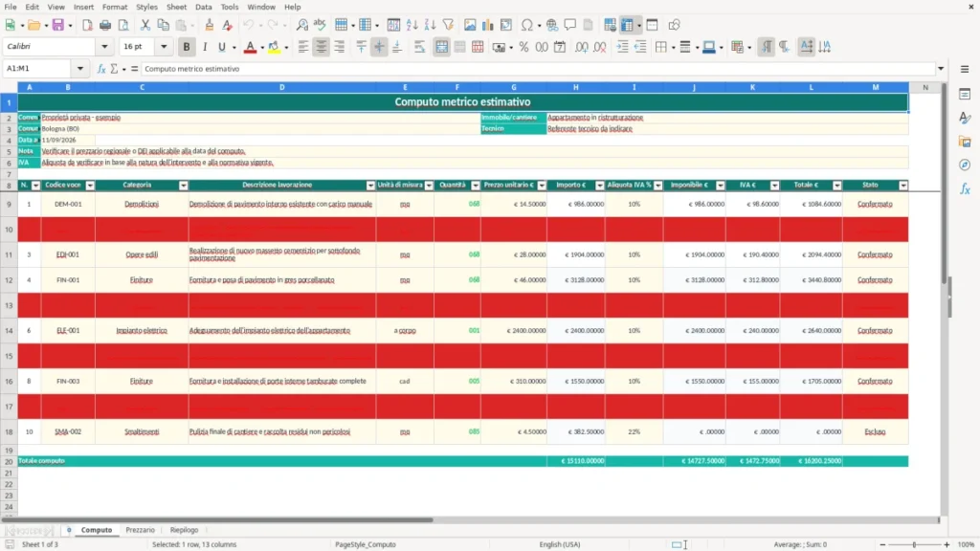Open the font name dropdown
Screen dimensions: 980x551
104,47
